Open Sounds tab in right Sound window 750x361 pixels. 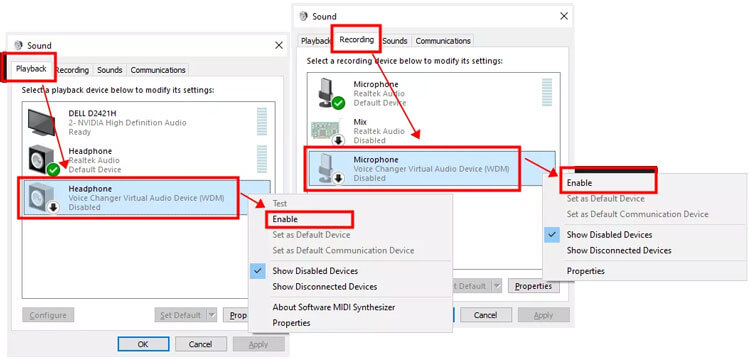point(395,41)
